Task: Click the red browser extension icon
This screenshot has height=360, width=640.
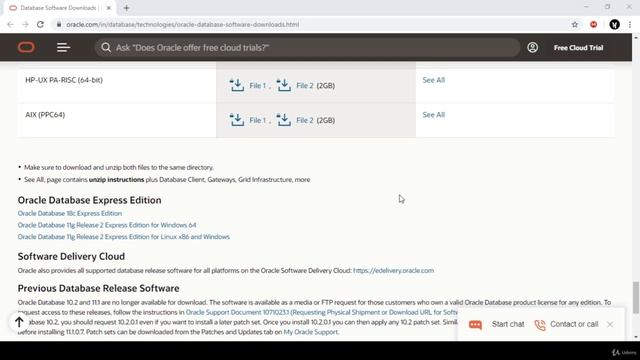Action: [x=593, y=24]
